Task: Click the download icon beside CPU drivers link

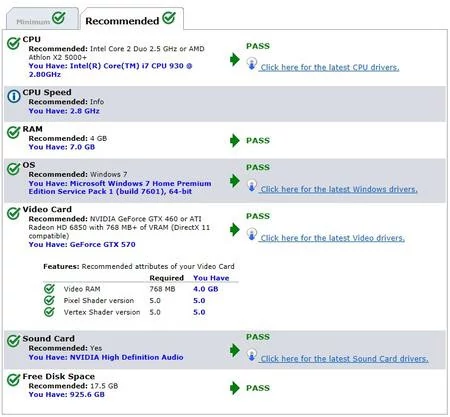Action: [x=252, y=63]
